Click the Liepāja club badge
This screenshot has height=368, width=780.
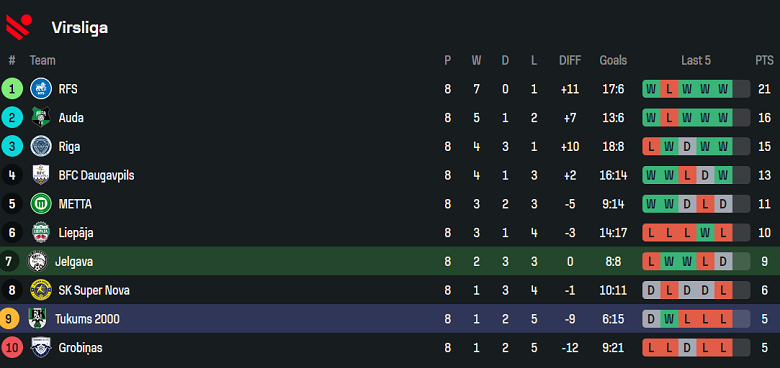[41, 233]
